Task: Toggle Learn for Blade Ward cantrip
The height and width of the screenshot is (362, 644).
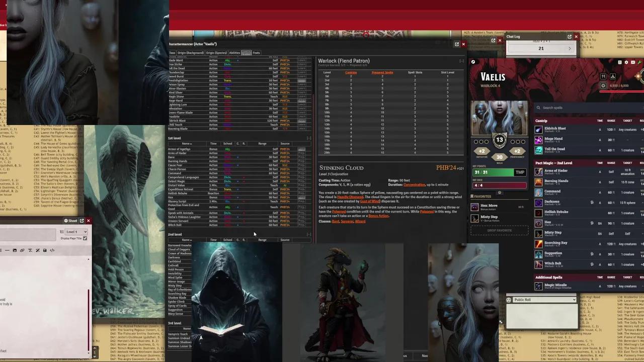Action: tap(301, 60)
